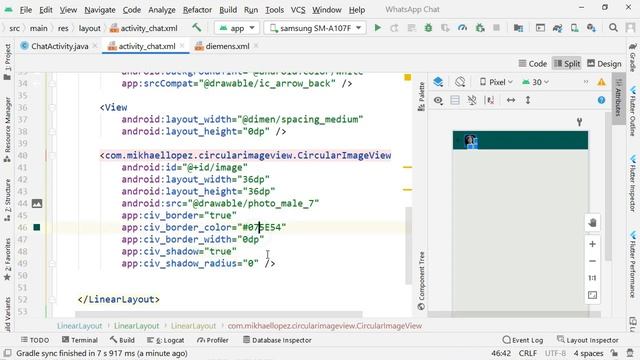Open the Resource Manager side tab
Screen dimensions: 640x360
point(7,130)
